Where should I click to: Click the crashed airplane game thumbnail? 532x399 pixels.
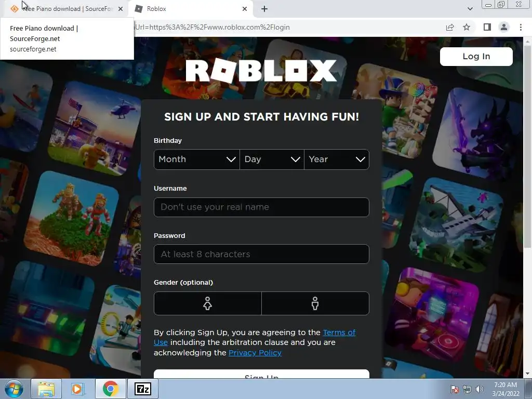456,224
